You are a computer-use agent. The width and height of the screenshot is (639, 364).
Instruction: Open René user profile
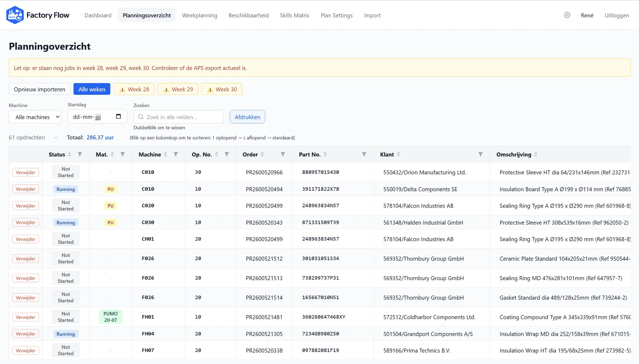coord(587,15)
